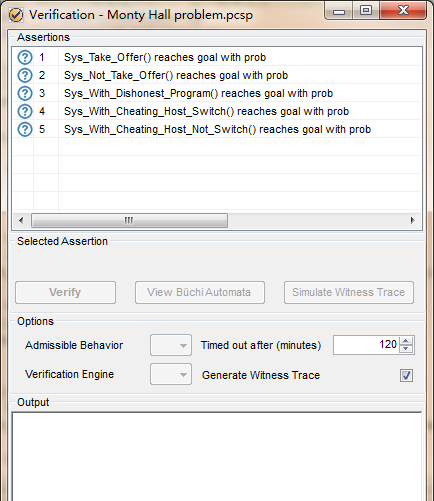Screen dimensions: 434x501
Task: Click Simulate Witness Trace button
Action: coord(349,292)
